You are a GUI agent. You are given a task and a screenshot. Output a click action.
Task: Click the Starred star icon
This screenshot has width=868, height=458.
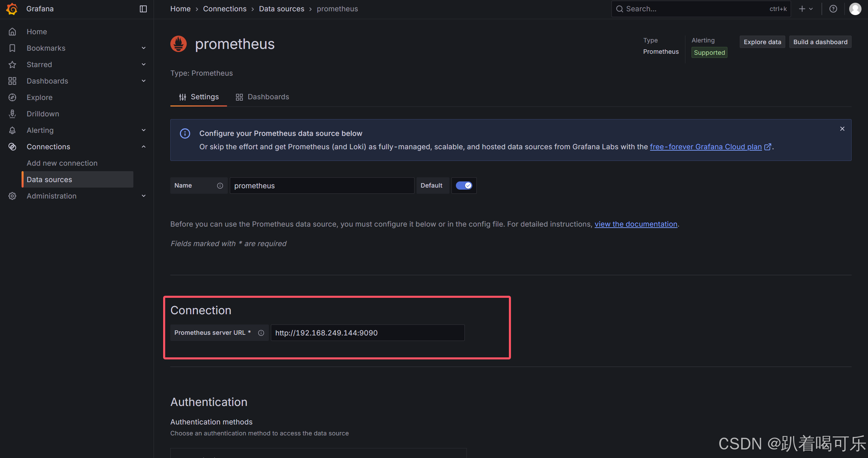pyautogui.click(x=12, y=64)
